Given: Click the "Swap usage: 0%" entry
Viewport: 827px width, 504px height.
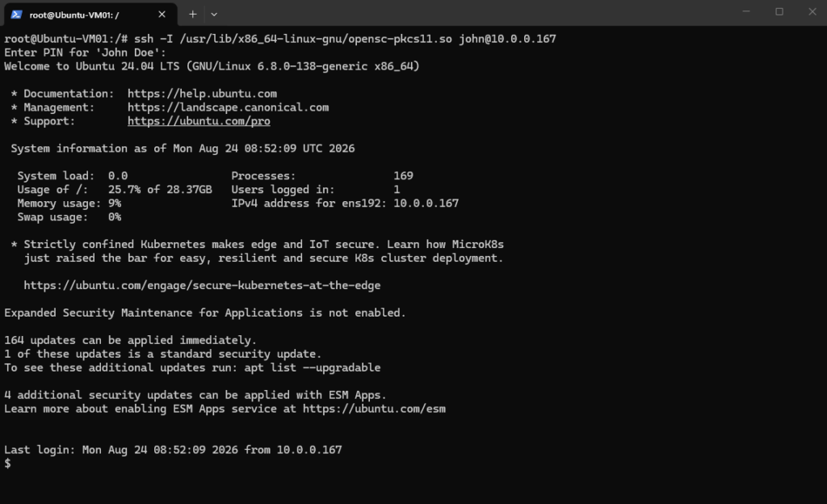Looking at the screenshot, I should pyautogui.click(x=69, y=216).
